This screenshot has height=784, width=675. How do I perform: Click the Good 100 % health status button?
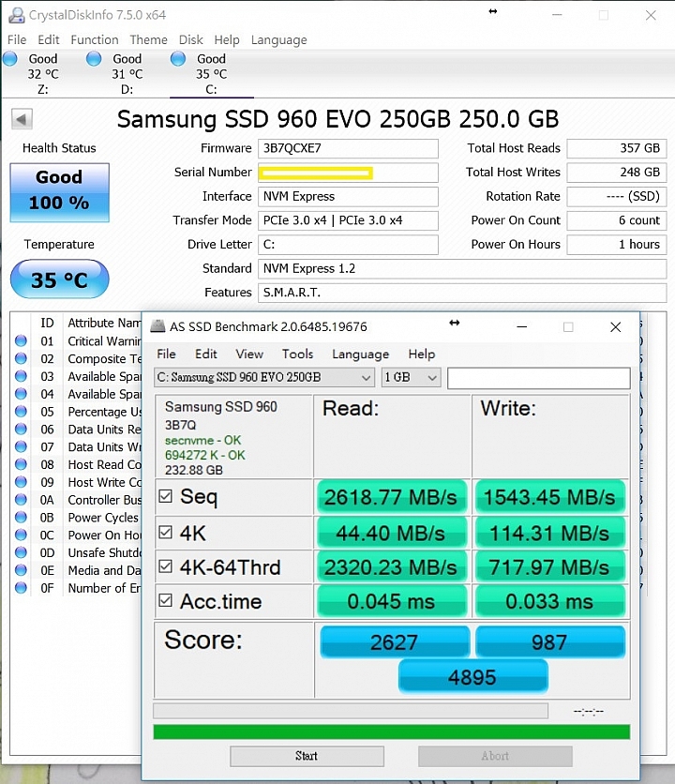[59, 192]
